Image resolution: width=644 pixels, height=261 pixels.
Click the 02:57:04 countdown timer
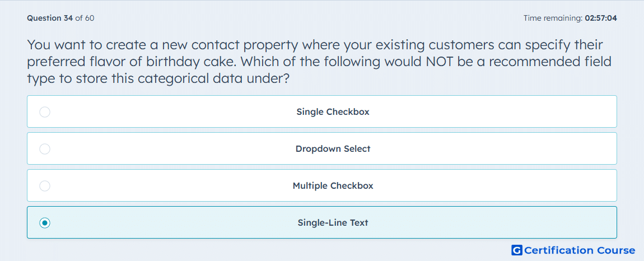click(601, 18)
